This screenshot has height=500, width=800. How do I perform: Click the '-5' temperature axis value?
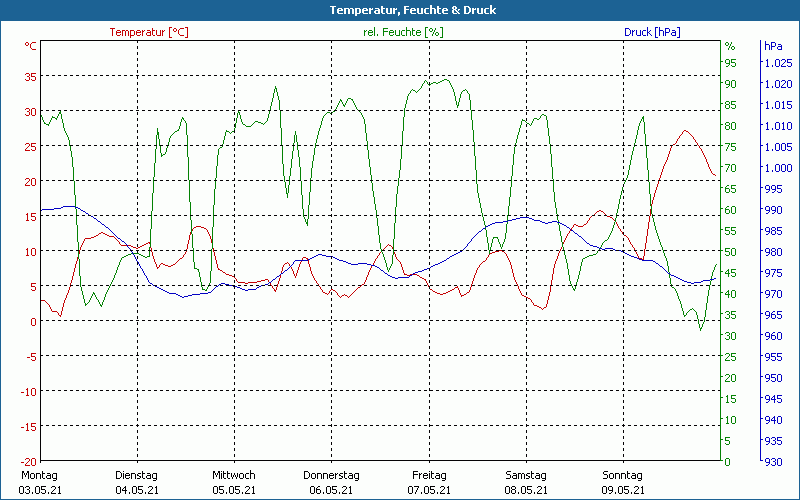[x=31, y=356]
